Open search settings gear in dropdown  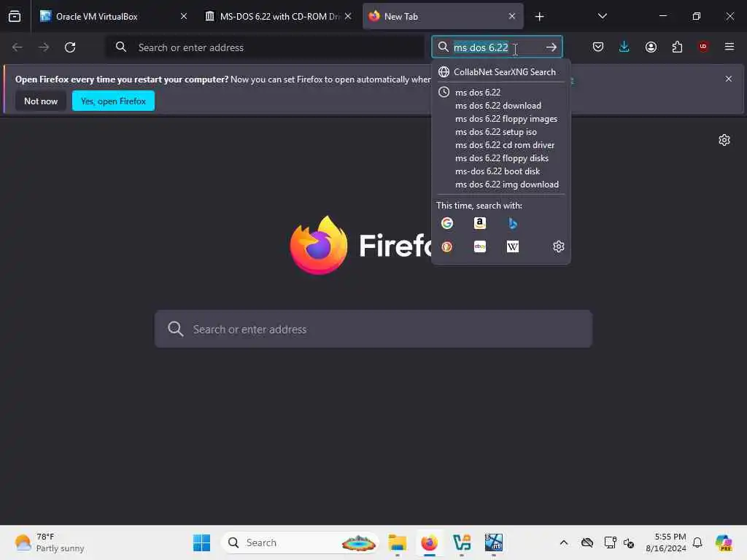tap(558, 246)
